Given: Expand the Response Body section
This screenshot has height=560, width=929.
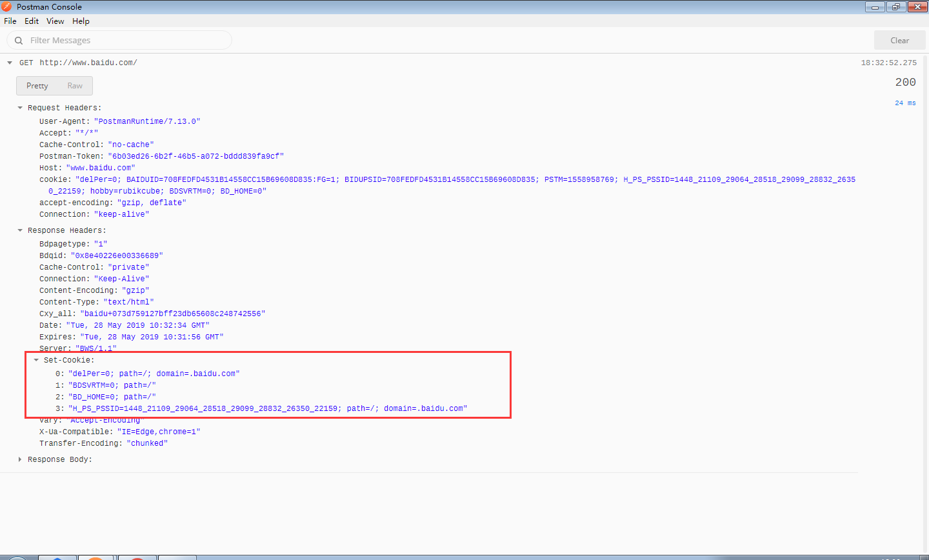Looking at the screenshot, I should point(20,459).
